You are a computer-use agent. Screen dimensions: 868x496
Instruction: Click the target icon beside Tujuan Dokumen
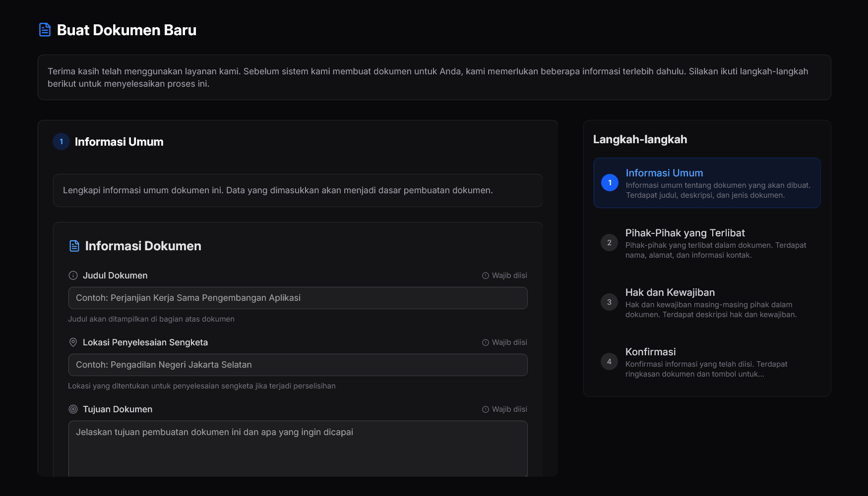click(73, 409)
